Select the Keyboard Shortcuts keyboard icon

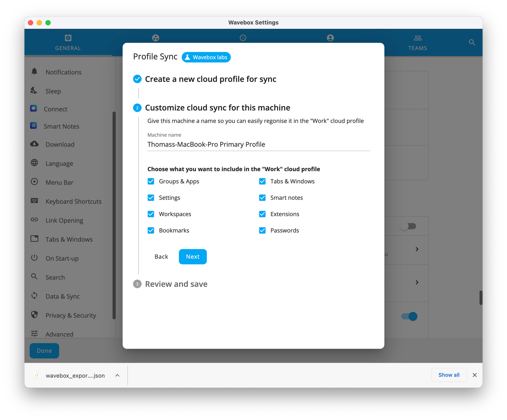pyautogui.click(x=34, y=201)
